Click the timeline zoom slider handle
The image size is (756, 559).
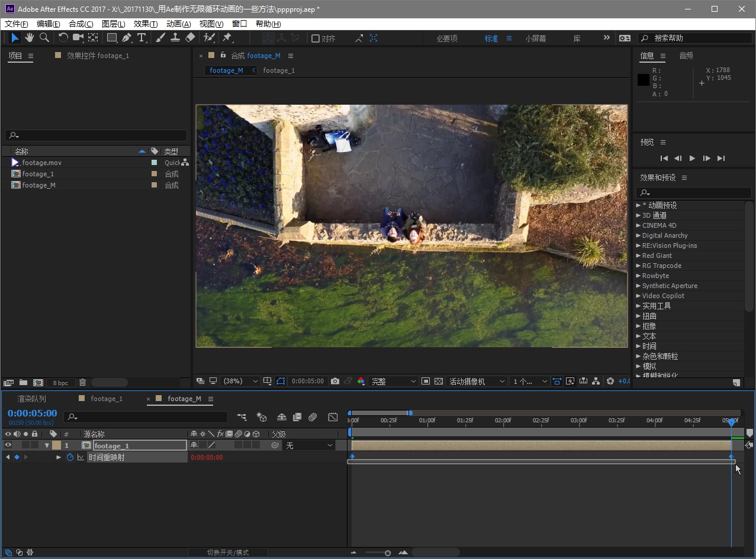pyautogui.click(x=388, y=553)
